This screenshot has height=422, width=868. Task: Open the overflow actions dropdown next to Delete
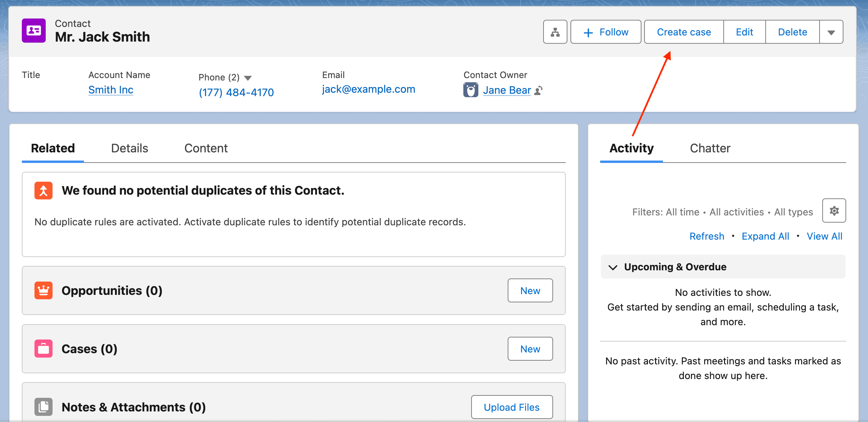[x=831, y=32]
